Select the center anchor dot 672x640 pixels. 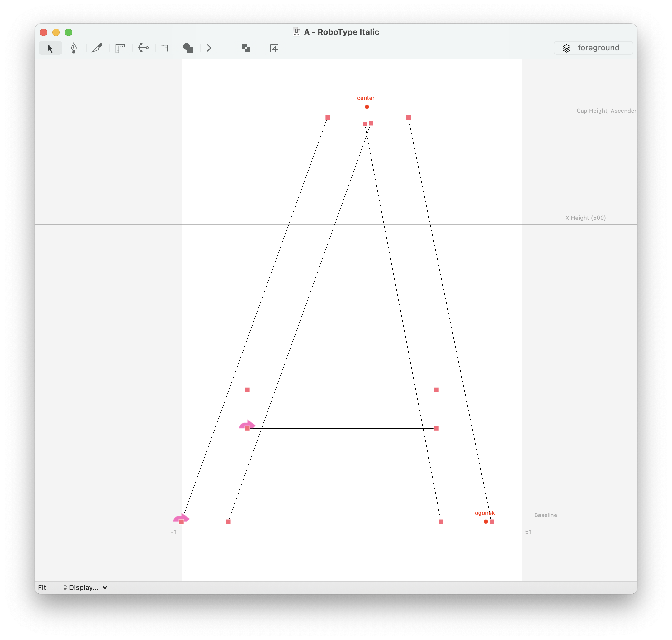click(367, 107)
